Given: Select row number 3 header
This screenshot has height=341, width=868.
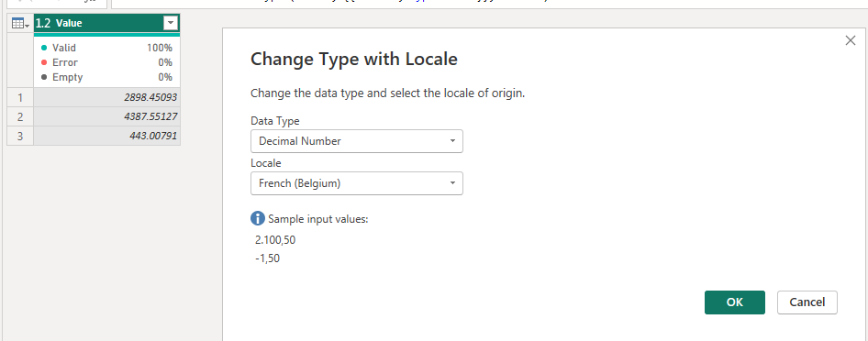Looking at the screenshot, I should 20,136.
